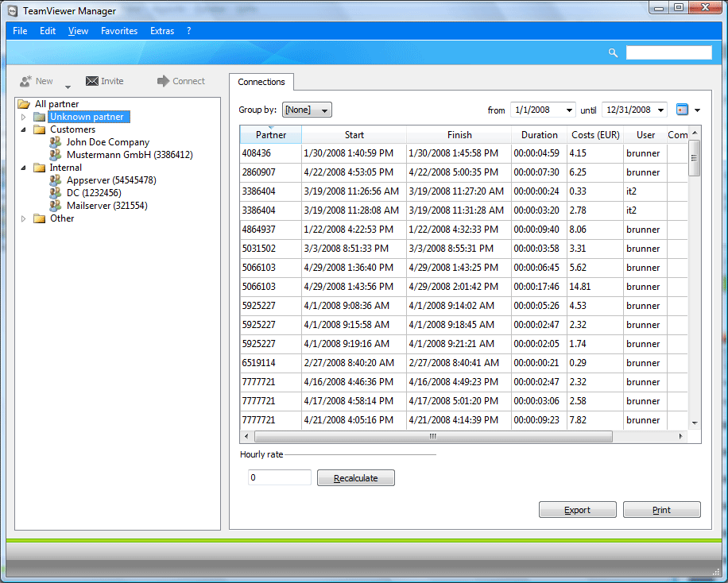
Task: Sort by the Duration column header
Action: coord(539,134)
